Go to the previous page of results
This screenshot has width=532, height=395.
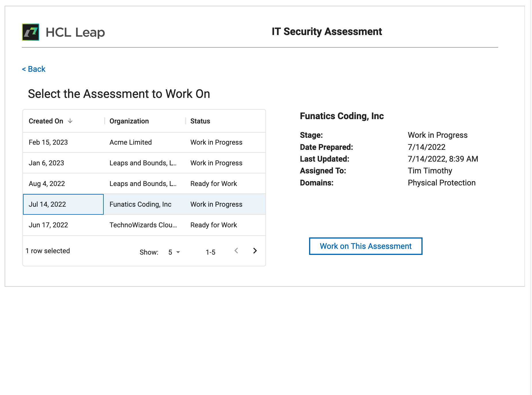(x=236, y=251)
